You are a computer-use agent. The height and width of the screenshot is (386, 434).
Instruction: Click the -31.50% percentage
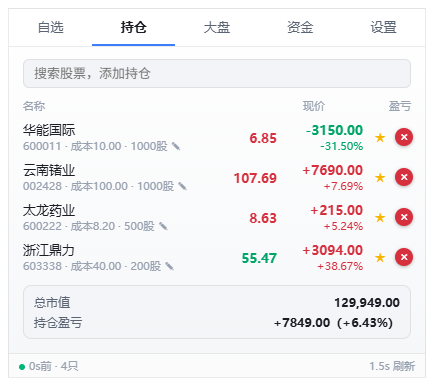tap(341, 146)
